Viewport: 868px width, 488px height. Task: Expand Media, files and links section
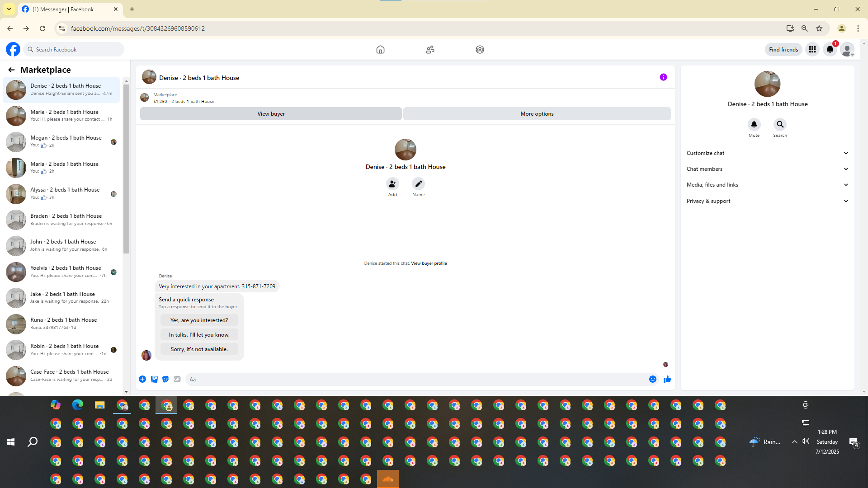(x=767, y=185)
